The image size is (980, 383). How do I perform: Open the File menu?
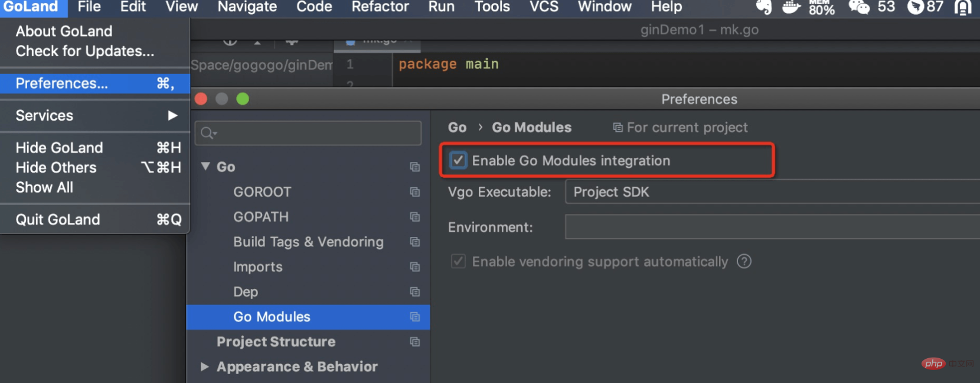pos(89,7)
